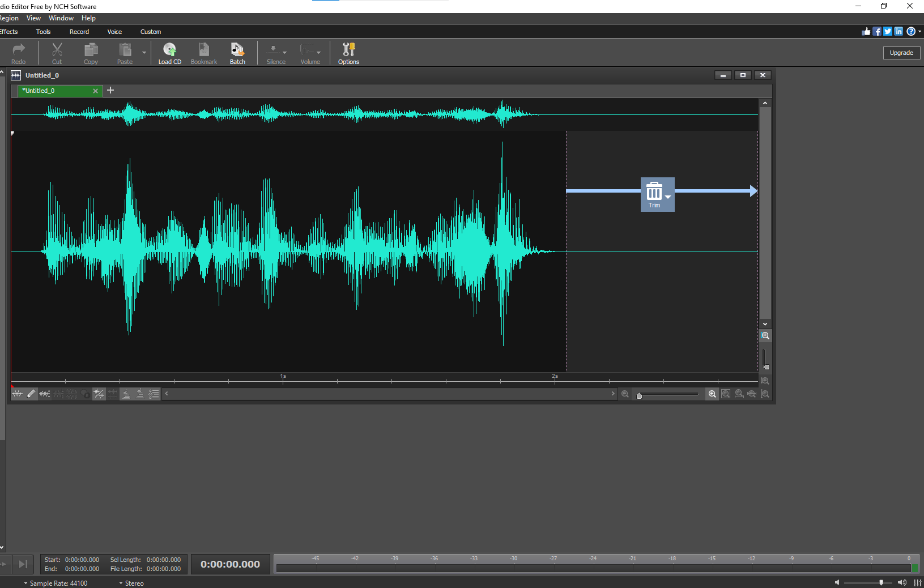Screen dimensions: 924x588
Task: Open the Region menu
Action: [x=9, y=18]
